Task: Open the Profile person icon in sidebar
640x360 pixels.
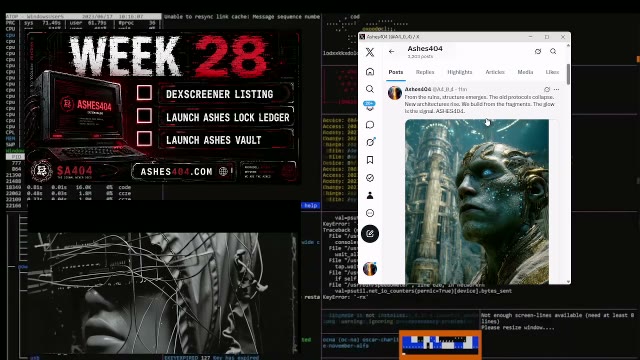Action: (370, 196)
